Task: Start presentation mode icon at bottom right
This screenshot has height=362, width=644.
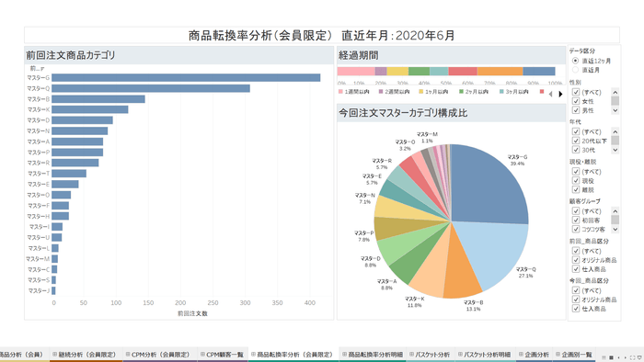Action: pyautogui.click(x=639, y=357)
